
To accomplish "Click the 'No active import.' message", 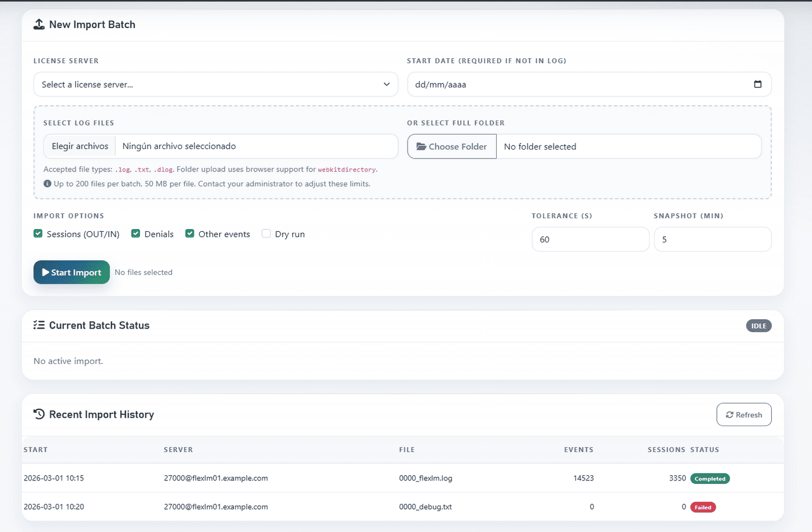I will tap(68, 361).
